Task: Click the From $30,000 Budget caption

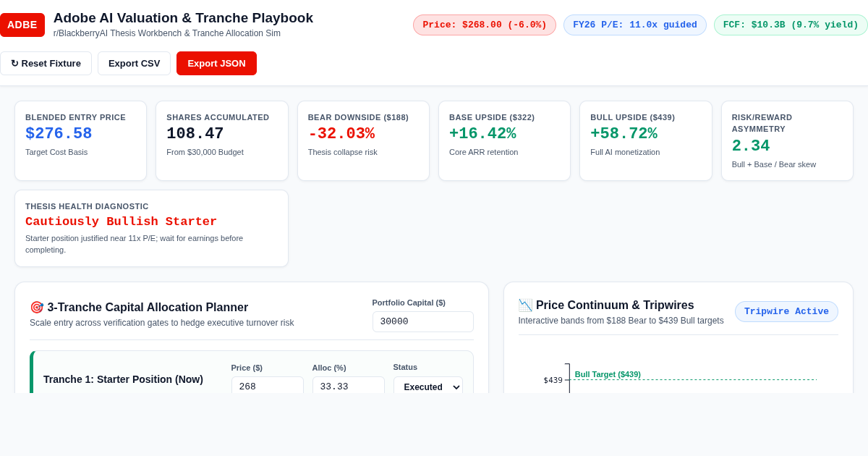Action: (205, 152)
